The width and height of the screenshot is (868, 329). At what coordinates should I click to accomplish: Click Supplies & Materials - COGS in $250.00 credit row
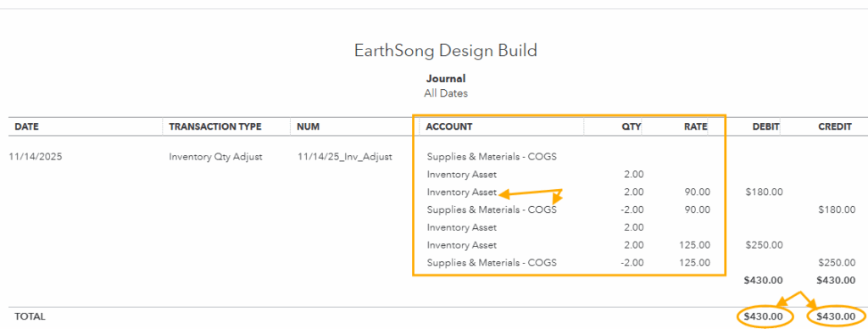click(492, 263)
